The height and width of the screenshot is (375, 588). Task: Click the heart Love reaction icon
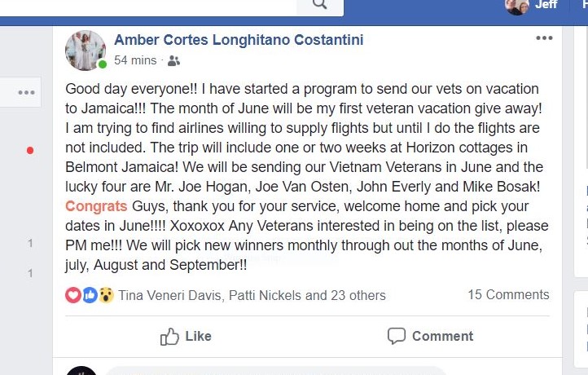(x=73, y=295)
